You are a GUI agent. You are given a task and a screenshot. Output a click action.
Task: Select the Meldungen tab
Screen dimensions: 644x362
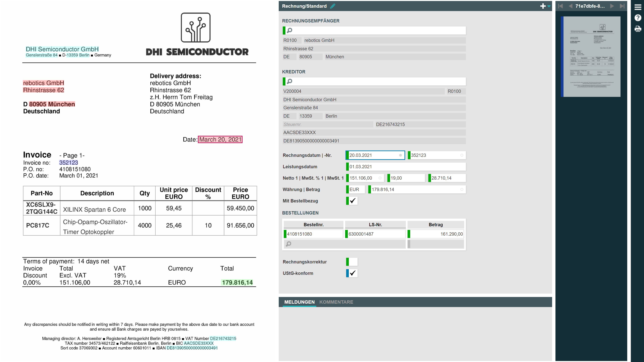(x=299, y=302)
